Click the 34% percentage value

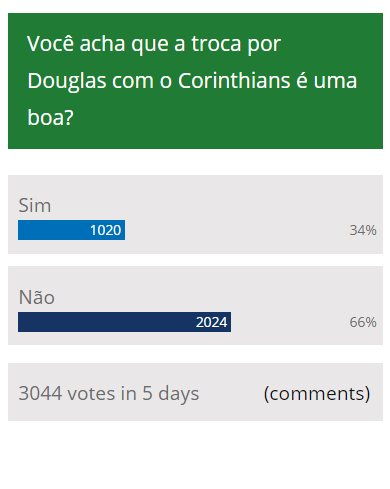[363, 230]
